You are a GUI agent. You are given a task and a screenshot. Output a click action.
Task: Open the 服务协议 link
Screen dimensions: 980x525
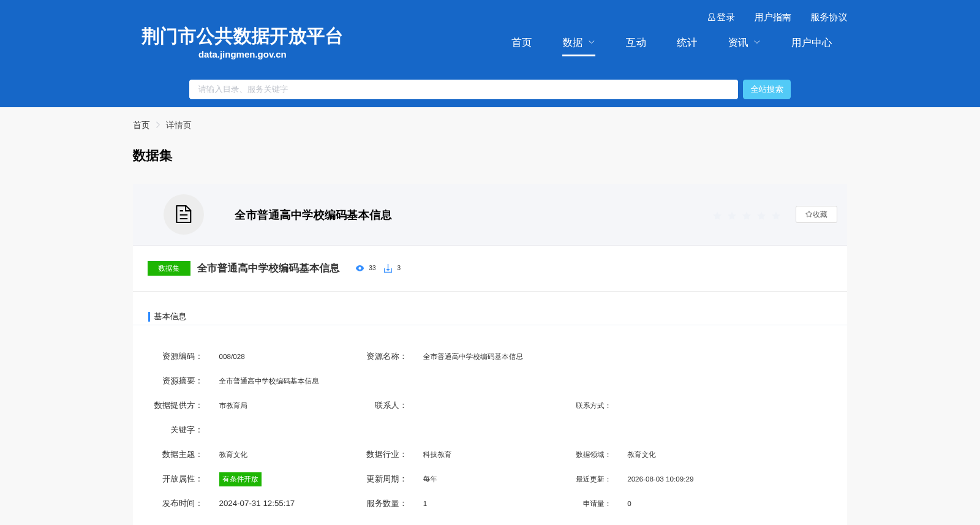pyautogui.click(x=829, y=17)
